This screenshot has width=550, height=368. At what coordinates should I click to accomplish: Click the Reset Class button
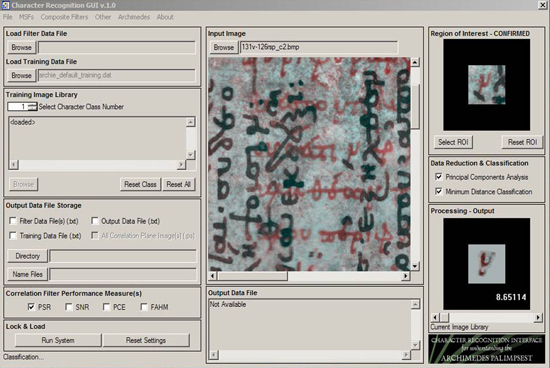140,184
